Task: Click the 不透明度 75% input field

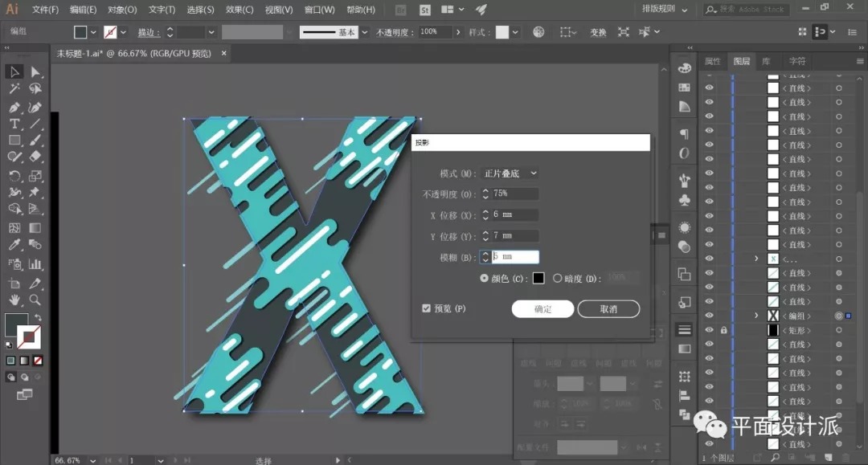Action: tap(515, 194)
